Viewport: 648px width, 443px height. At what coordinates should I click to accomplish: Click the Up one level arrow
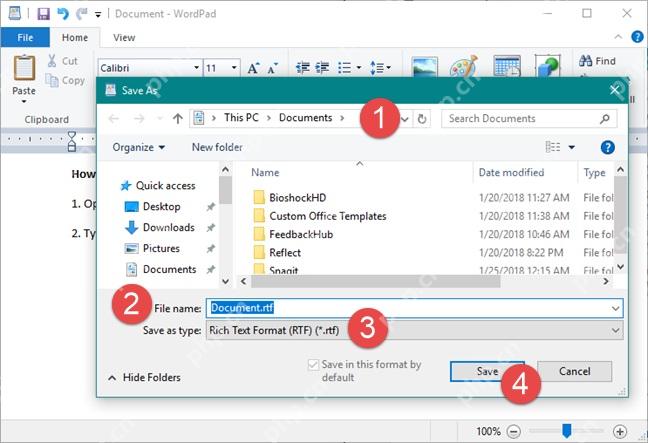tap(178, 119)
